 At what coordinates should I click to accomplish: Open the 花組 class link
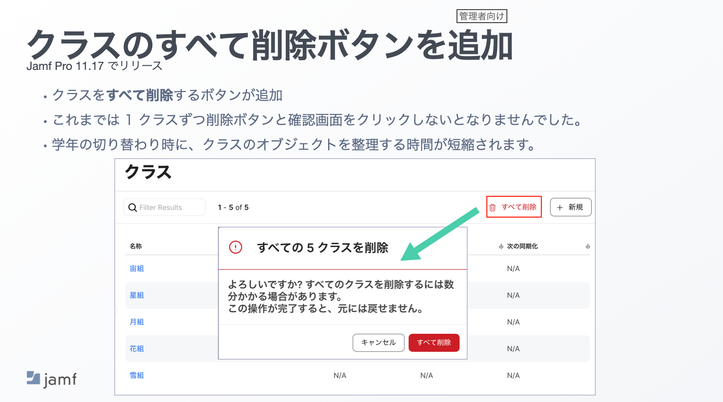click(x=137, y=349)
